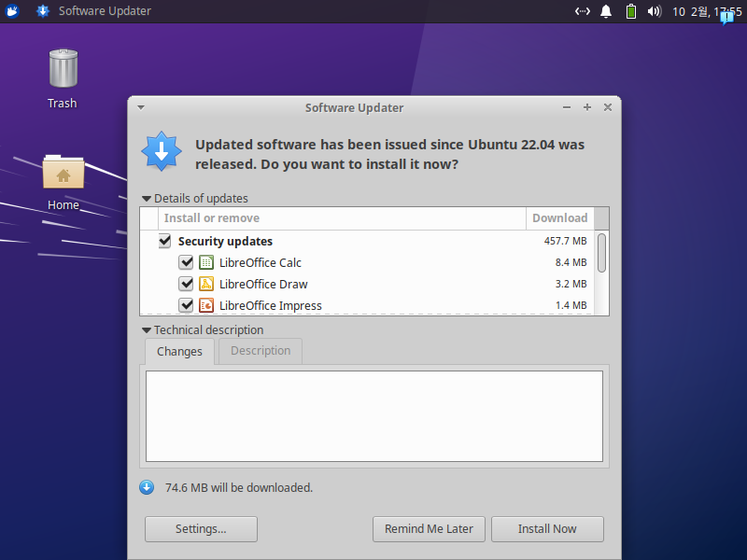Click the Software Updater taskbar title
Image resolution: width=747 pixels, height=560 pixels.
105,11
